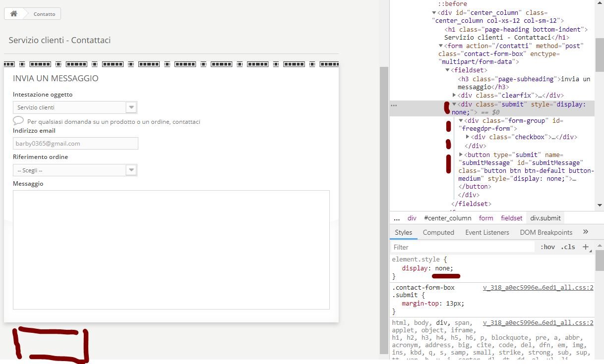
Task: Click the DOM tree scroll-down arrow
Action: coord(600,205)
